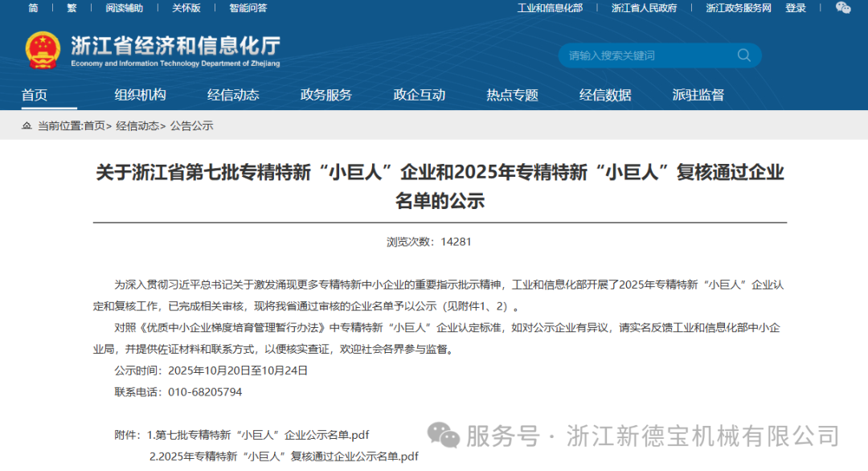Click the WeChat icon in the top bar

(843, 8)
